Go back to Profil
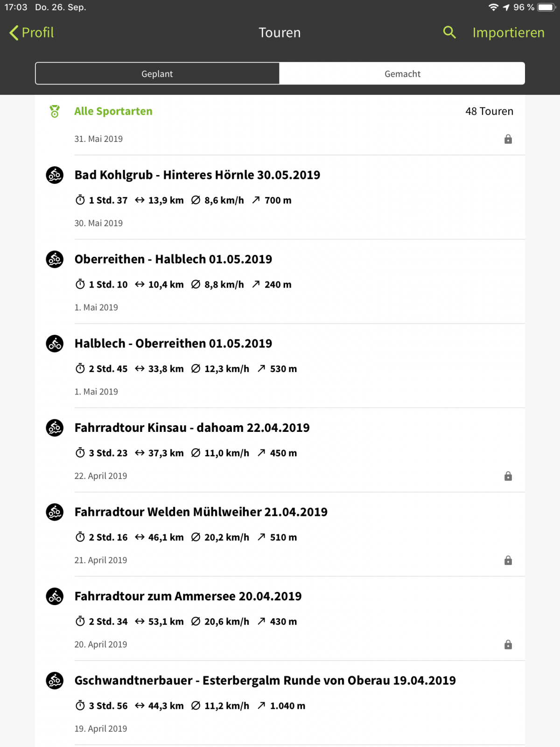Image resolution: width=560 pixels, height=747 pixels. coord(32,33)
